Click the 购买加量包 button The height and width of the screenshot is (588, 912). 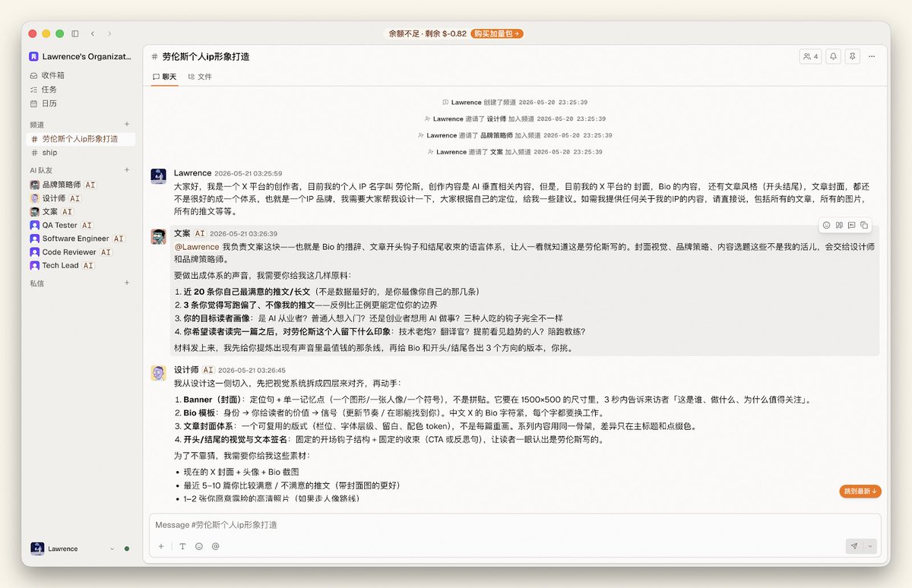(496, 33)
